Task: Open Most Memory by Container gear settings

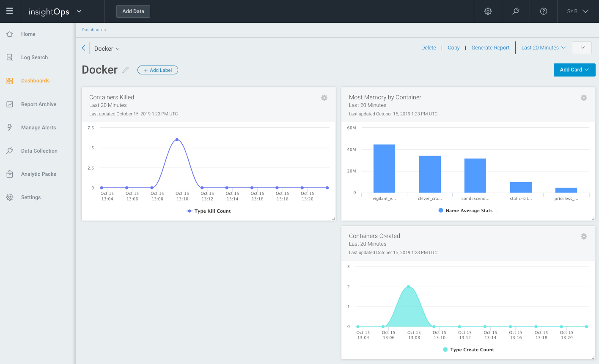Action: [584, 98]
